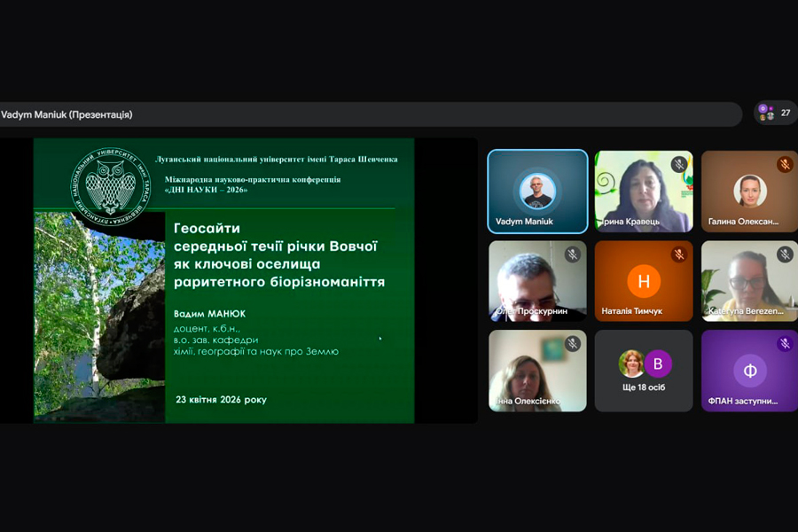
Task: Click muted microphone icon on Kateryna Berezen... tile
Action: [785, 254]
